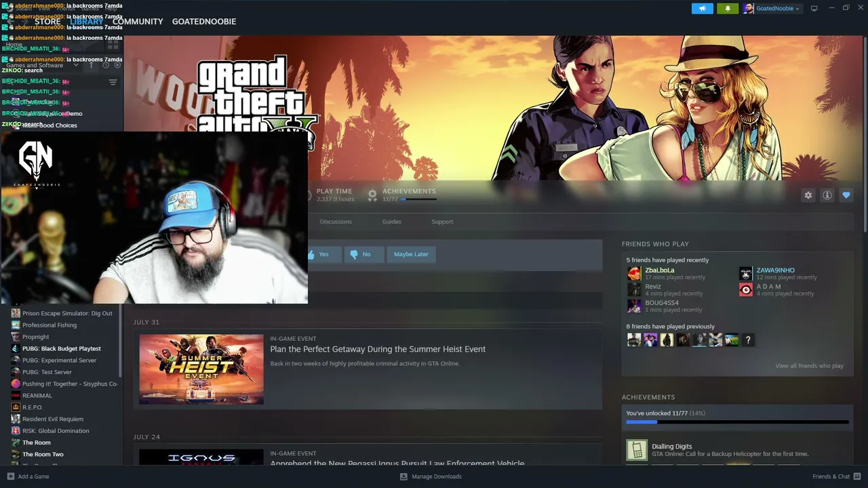This screenshot has height=488, width=868.
Task: Open the Guides tab
Action: coord(391,222)
